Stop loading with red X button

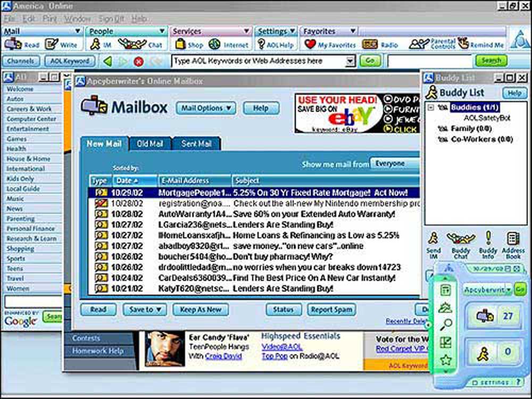coord(138,61)
